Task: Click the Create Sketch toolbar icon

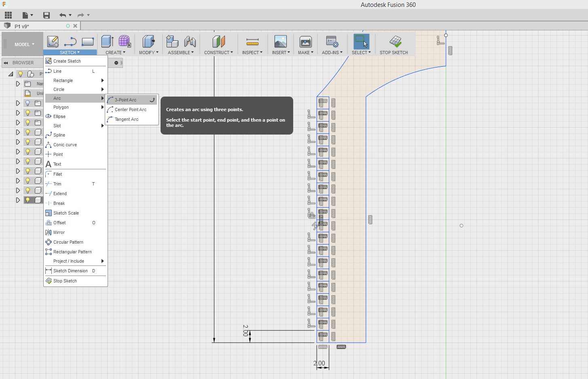Action: coord(53,41)
